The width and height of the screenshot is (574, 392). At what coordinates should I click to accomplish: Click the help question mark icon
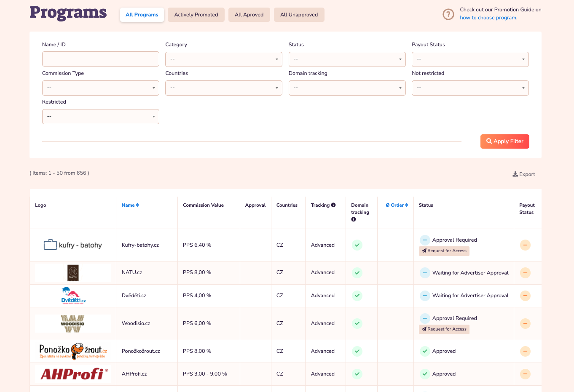pyautogui.click(x=448, y=14)
